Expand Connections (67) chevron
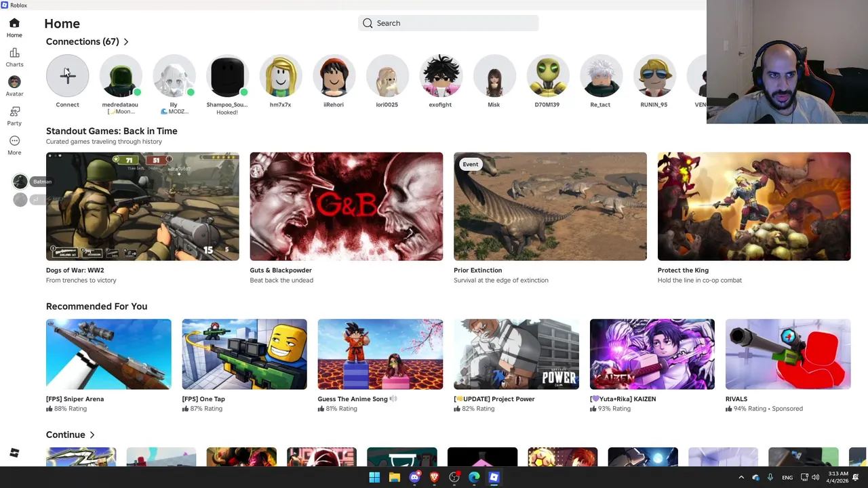The image size is (868, 488). point(126,41)
